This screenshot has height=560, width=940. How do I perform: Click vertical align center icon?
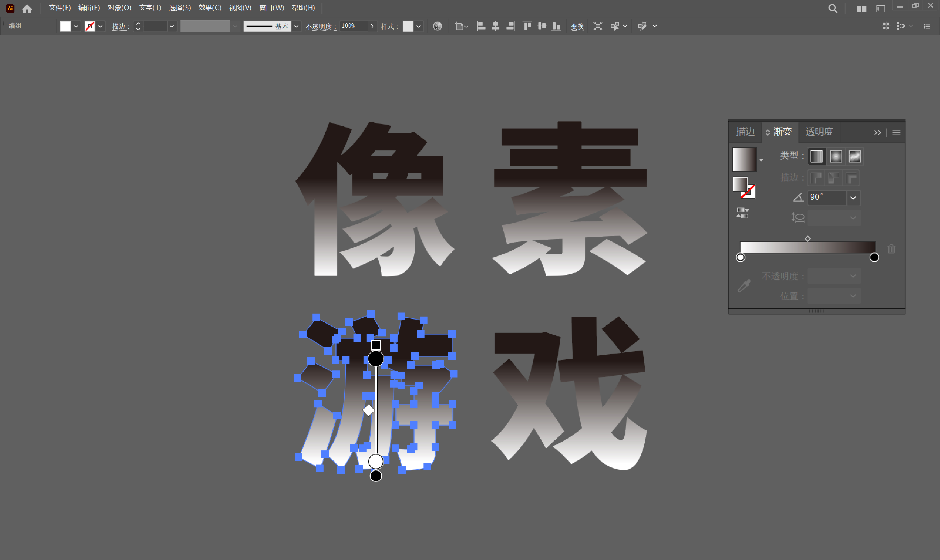(542, 26)
